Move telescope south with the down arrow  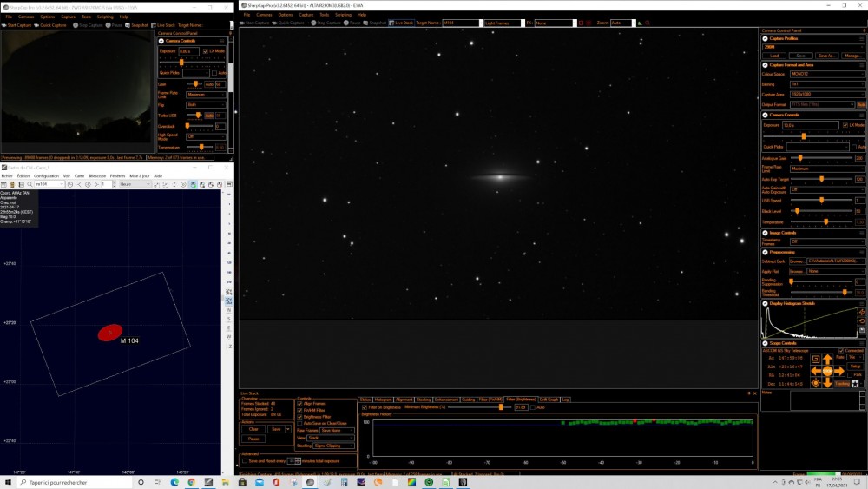pyautogui.click(x=827, y=383)
